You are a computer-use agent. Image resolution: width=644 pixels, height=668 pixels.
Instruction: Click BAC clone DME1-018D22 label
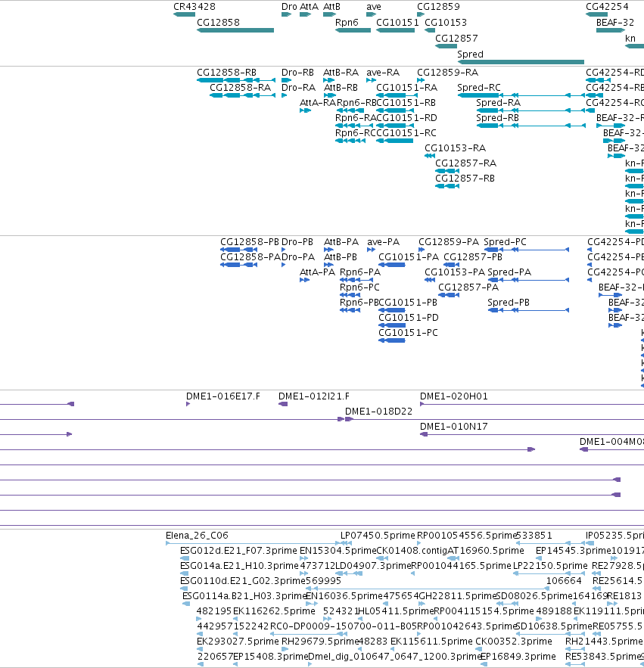pyautogui.click(x=378, y=412)
